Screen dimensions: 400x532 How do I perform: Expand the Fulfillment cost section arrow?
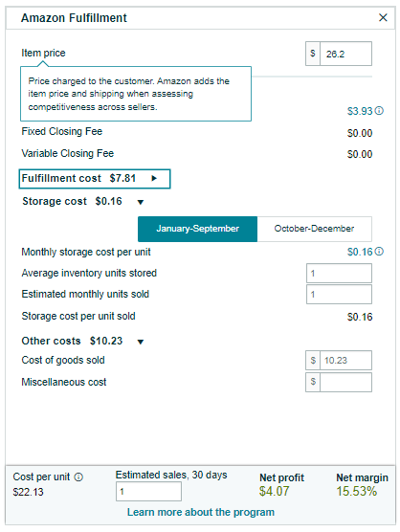point(154,178)
